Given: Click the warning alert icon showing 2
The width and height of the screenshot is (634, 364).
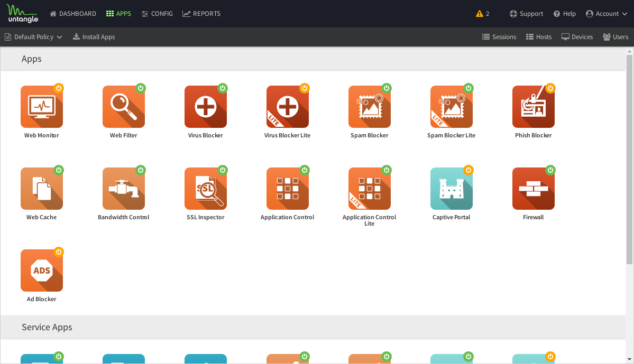Looking at the screenshot, I should [482, 14].
